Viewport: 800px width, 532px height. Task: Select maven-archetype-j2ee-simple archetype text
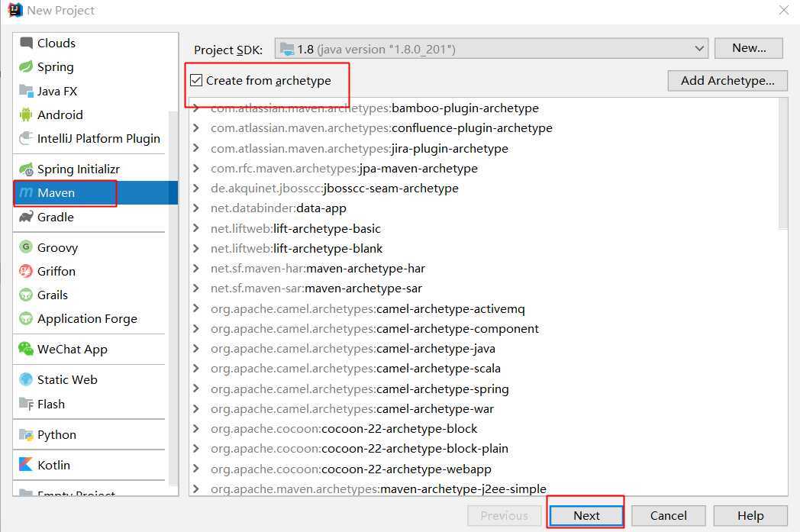[x=463, y=488]
